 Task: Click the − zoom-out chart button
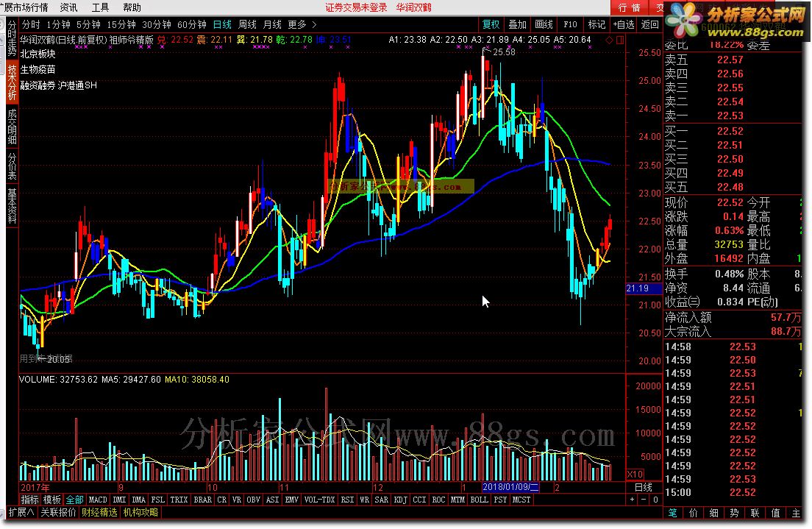tap(643, 500)
